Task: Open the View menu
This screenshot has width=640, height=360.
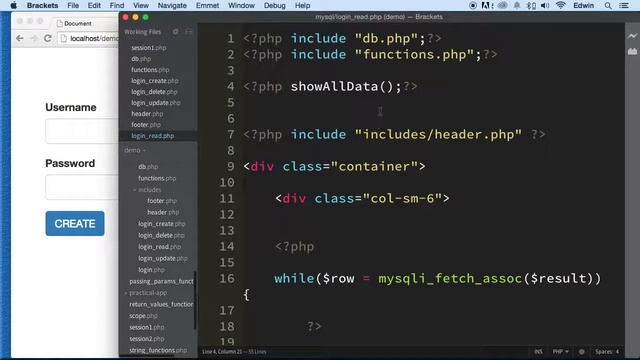Action: click(x=141, y=5)
